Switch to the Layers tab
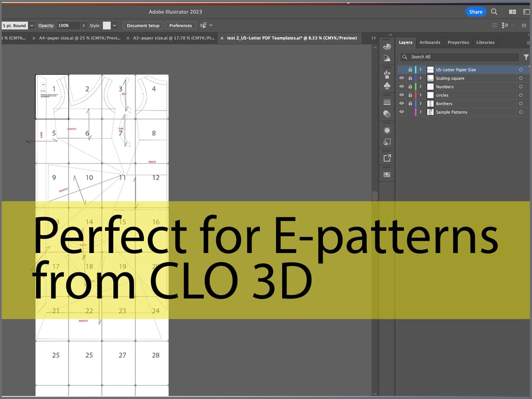This screenshot has height=399, width=532. tap(405, 42)
